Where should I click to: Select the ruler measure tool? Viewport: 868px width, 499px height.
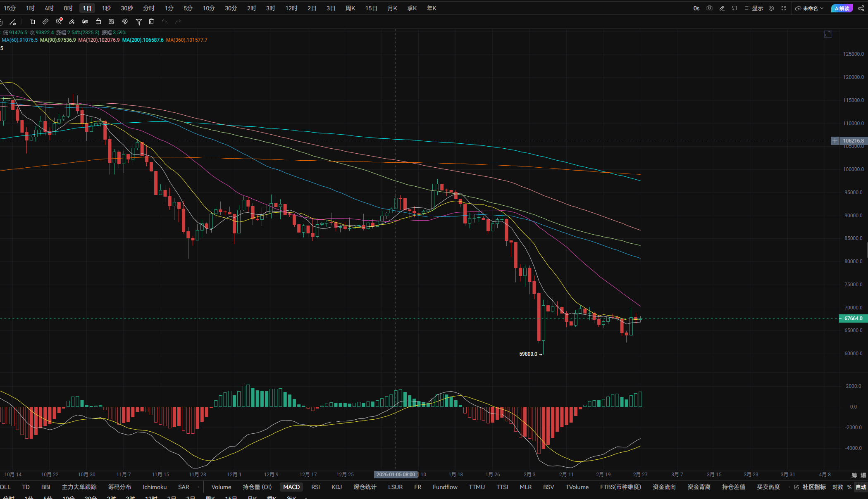[45, 21]
